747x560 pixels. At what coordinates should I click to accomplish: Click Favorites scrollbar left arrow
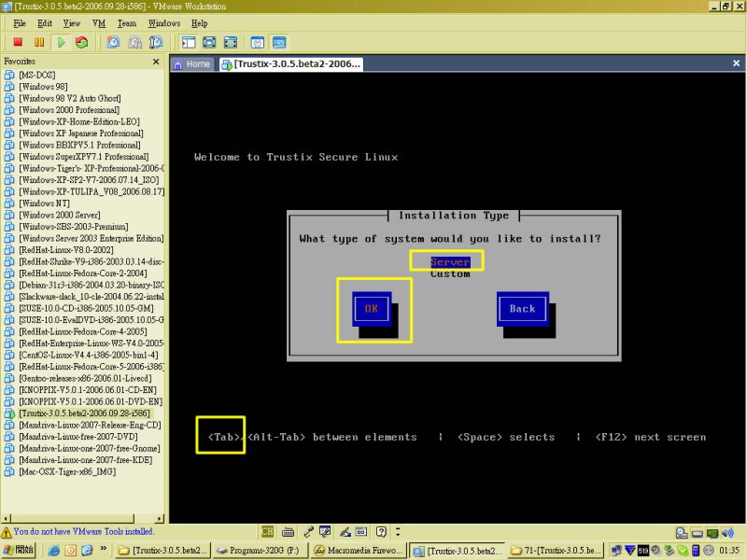[x=6, y=518]
